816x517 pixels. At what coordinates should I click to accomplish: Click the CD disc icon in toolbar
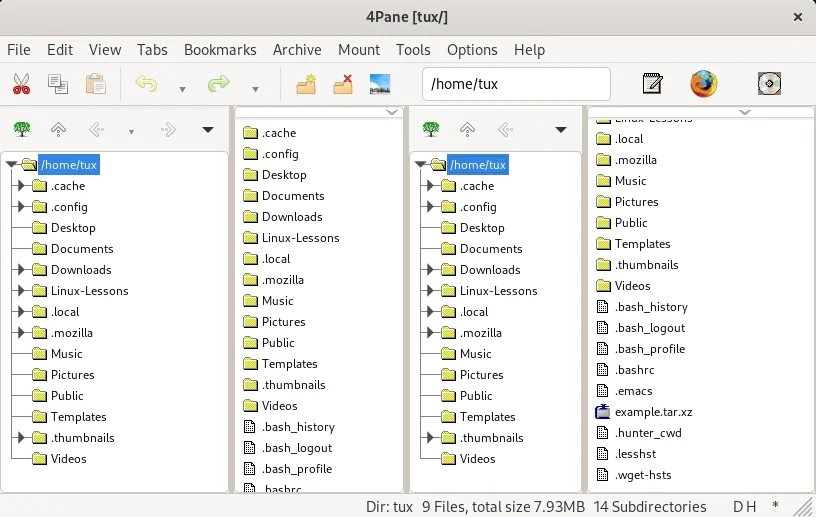769,83
